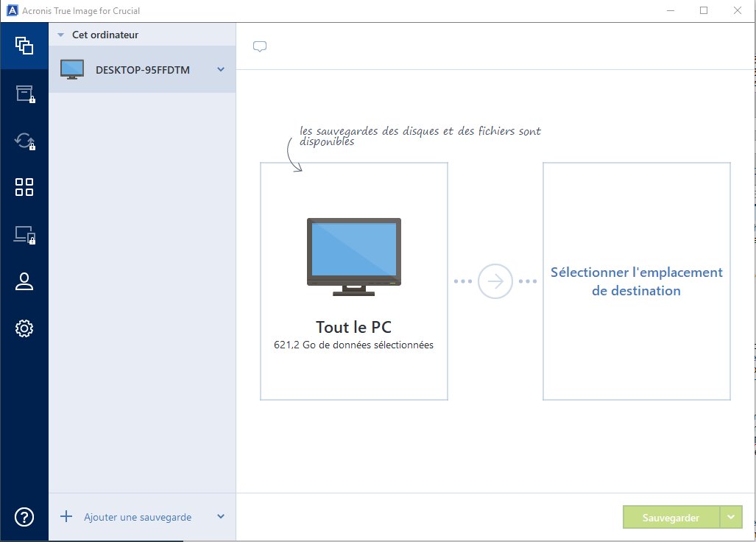This screenshot has width=756, height=542.
Task: Open the Backup section in sidebar
Action: [x=24, y=46]
